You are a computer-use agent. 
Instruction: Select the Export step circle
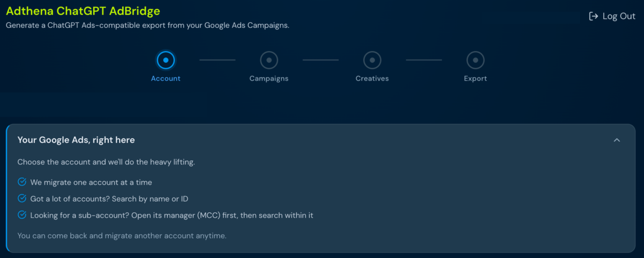click(475, 60)
